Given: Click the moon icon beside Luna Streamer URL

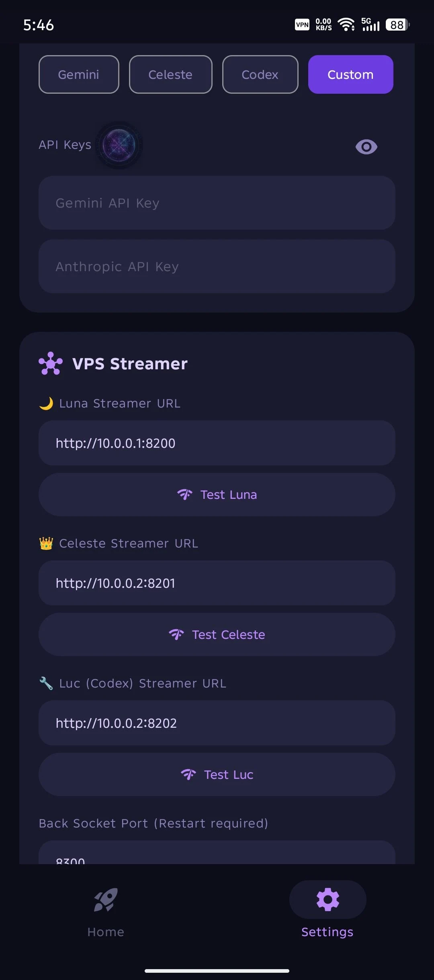Looking at the screenshot, I should (47, 403).
